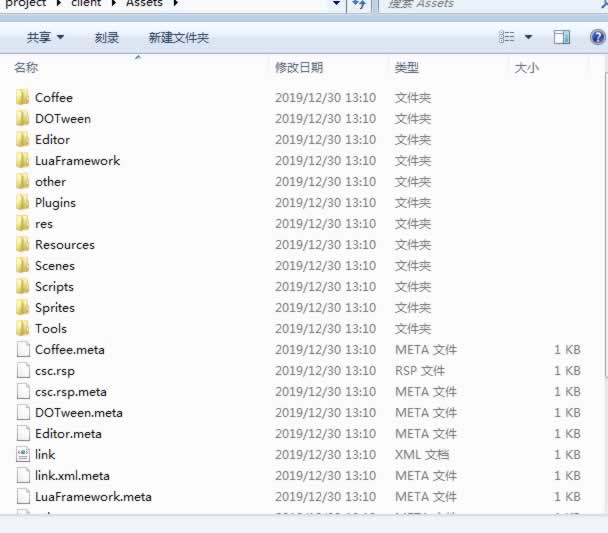Click the Assets breadcrumb in address bar
The image size is (608, 533).
coord(145,5)
